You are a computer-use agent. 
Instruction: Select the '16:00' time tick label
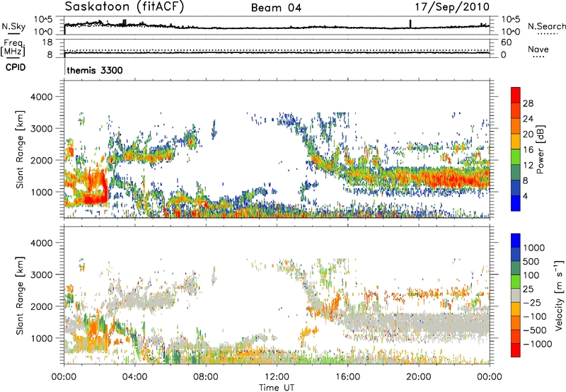(347, 377)
